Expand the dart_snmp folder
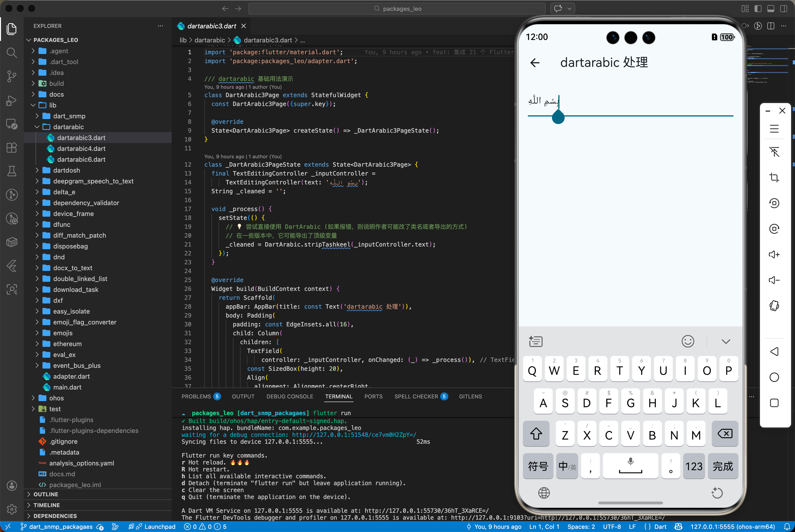The height and width of the screenshot is (532, 795). (69, 116)
